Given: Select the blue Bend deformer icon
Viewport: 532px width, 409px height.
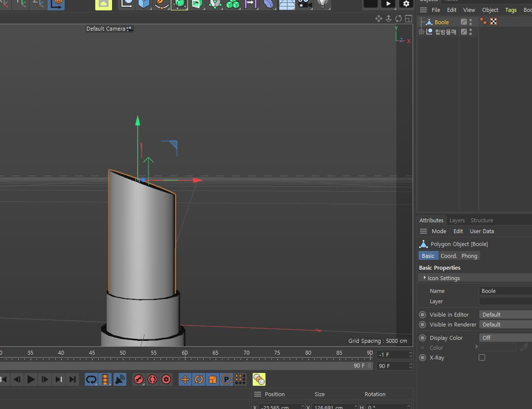Looking at the screenshot, I should [x=268, y=4].
